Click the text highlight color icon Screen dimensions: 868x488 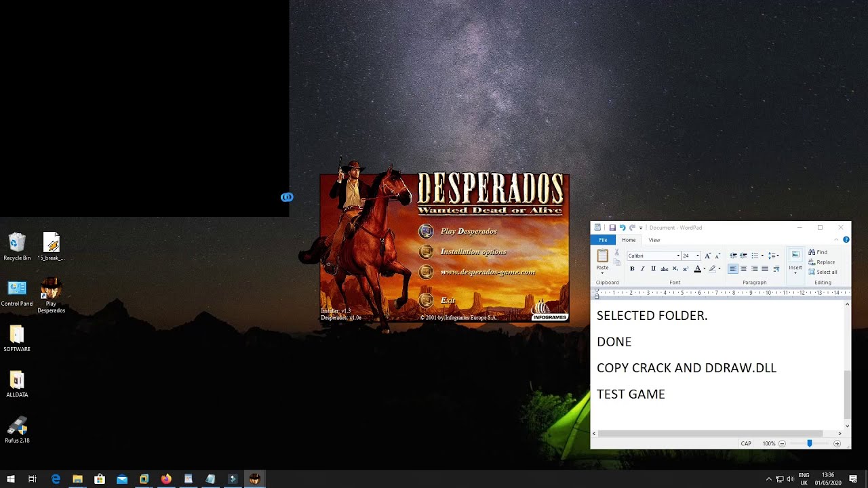pos(712,269)
